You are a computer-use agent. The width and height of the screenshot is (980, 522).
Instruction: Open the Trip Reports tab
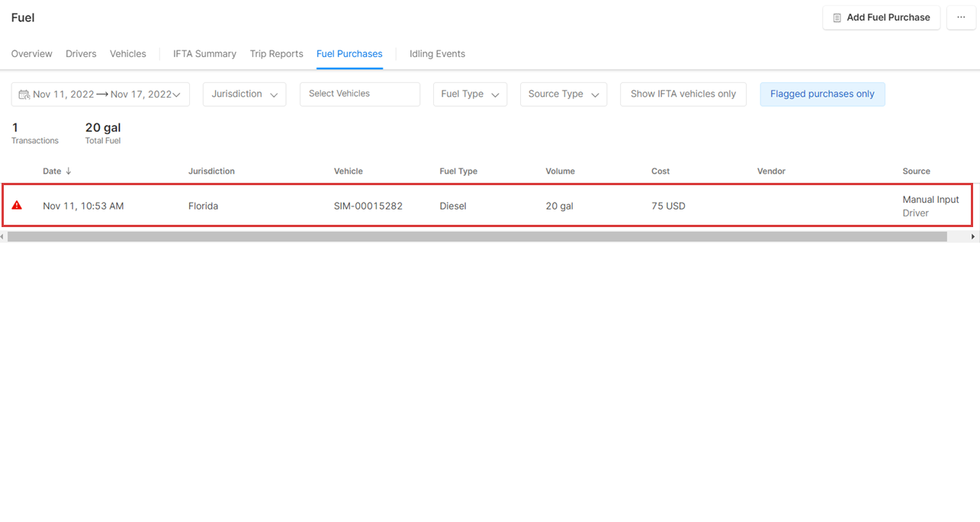[x=276, y=54]
